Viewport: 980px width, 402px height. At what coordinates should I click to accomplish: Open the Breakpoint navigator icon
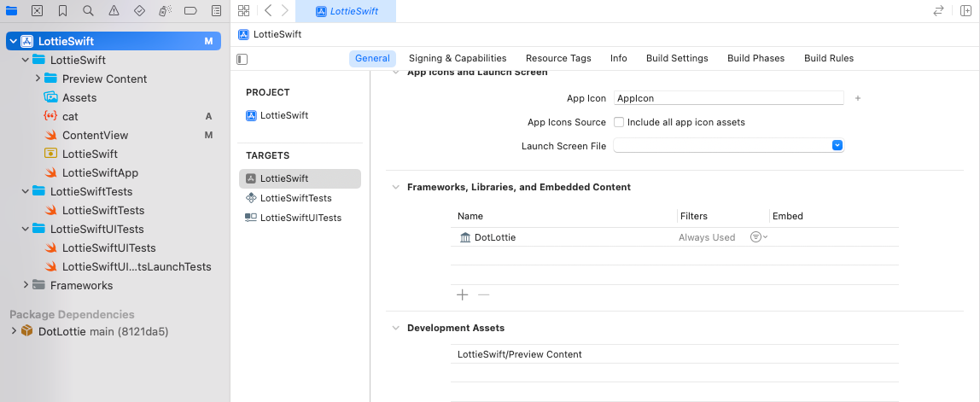(190, 10)
